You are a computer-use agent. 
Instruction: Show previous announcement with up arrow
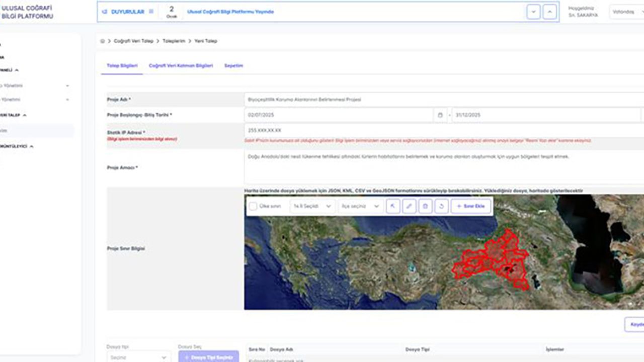point(549,12)
